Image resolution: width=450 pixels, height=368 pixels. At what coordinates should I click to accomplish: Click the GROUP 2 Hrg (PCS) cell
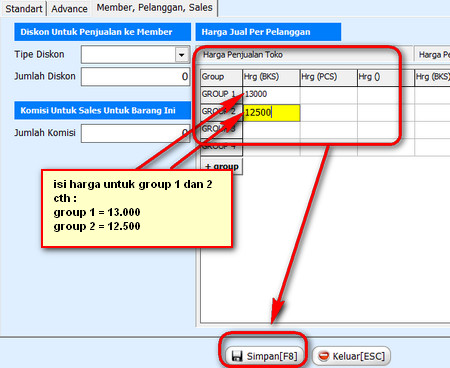[328, 113]
